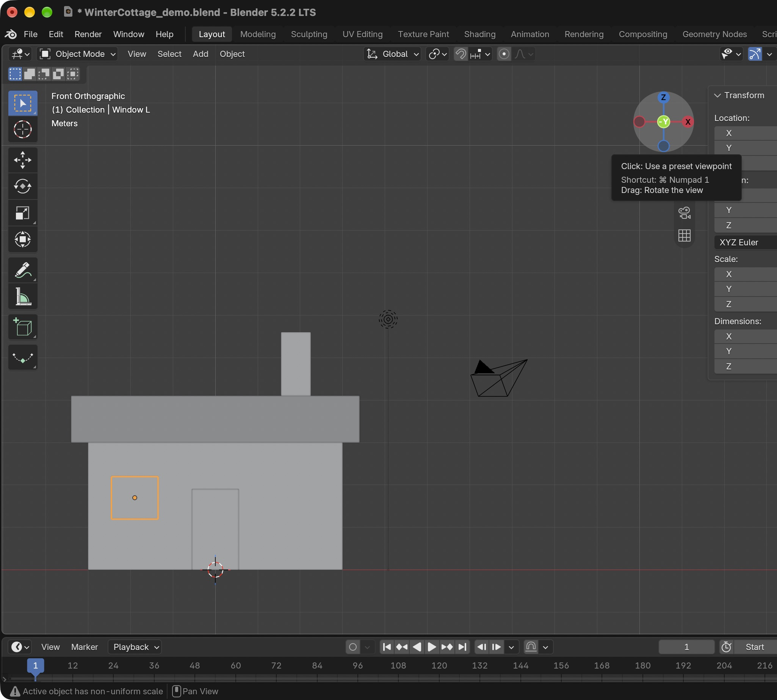Toggle snapping magnet button
This screenshot has height=700, width=777.
coord(461,54)
